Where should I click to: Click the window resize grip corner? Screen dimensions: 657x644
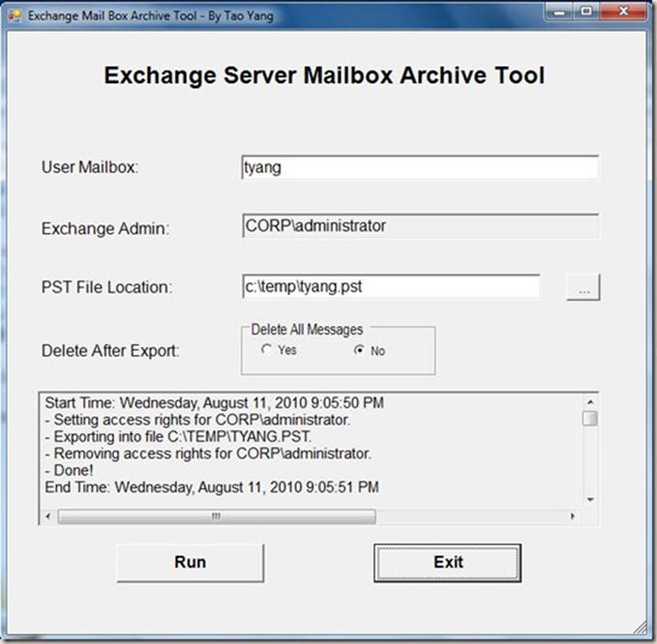point(640,627)
